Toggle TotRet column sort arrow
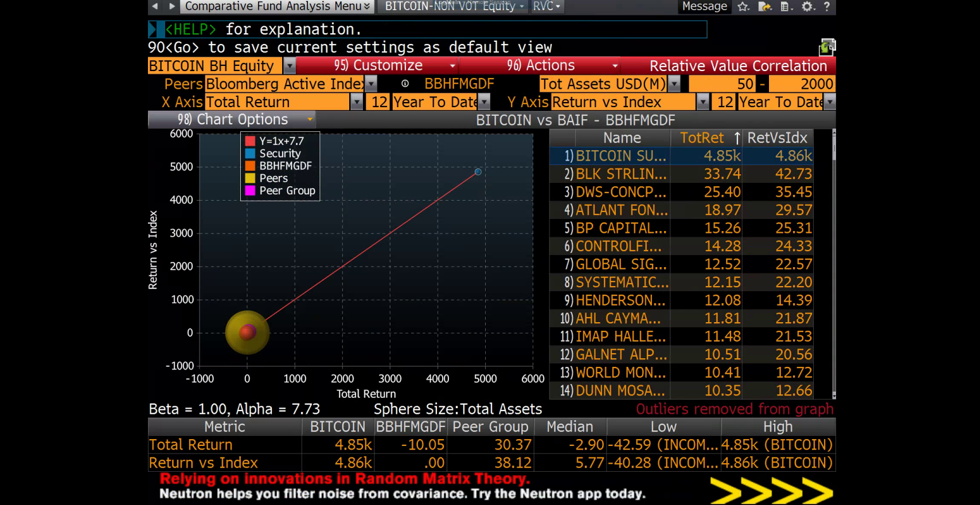The height and width of the screenshot is (505, 980). point(737,138)
